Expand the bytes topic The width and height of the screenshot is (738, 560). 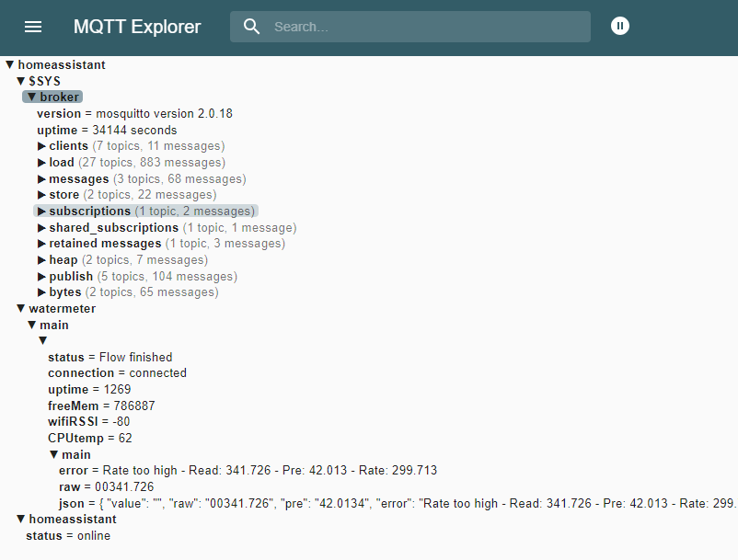point(41,292)
